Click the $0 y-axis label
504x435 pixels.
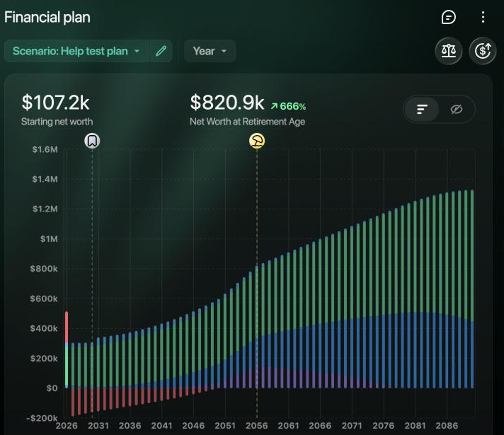click(x=52, y=388)
